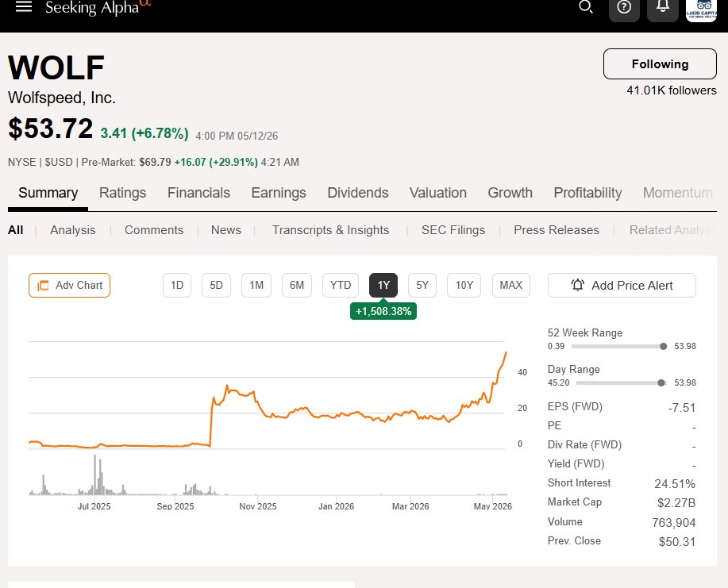Select the Press Releases filter
This screenshot has width=728, height=588.
(557, 229)
